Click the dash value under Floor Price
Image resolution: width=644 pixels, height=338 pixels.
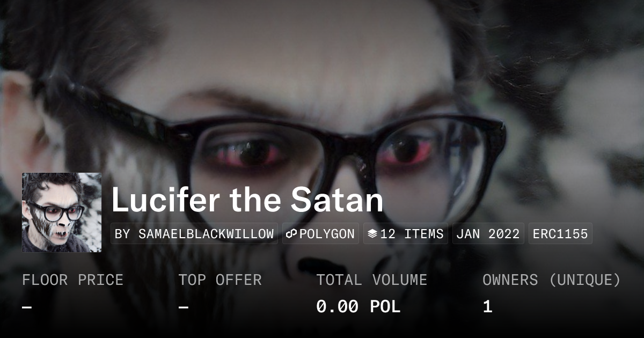[27, 307]
